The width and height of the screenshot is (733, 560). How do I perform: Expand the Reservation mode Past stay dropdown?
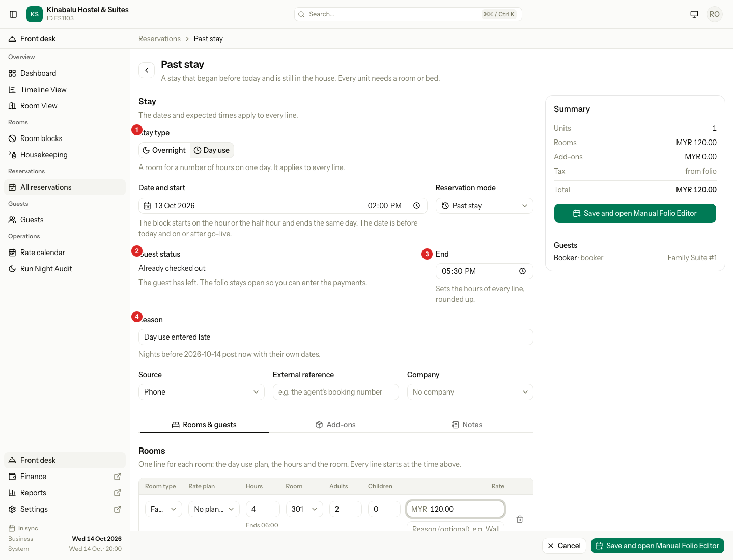[485, 206]
